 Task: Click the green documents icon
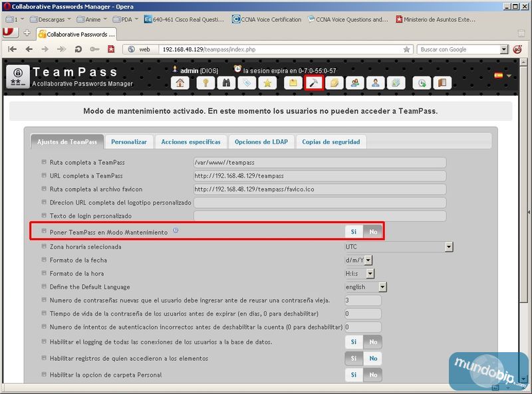point(396,83)
